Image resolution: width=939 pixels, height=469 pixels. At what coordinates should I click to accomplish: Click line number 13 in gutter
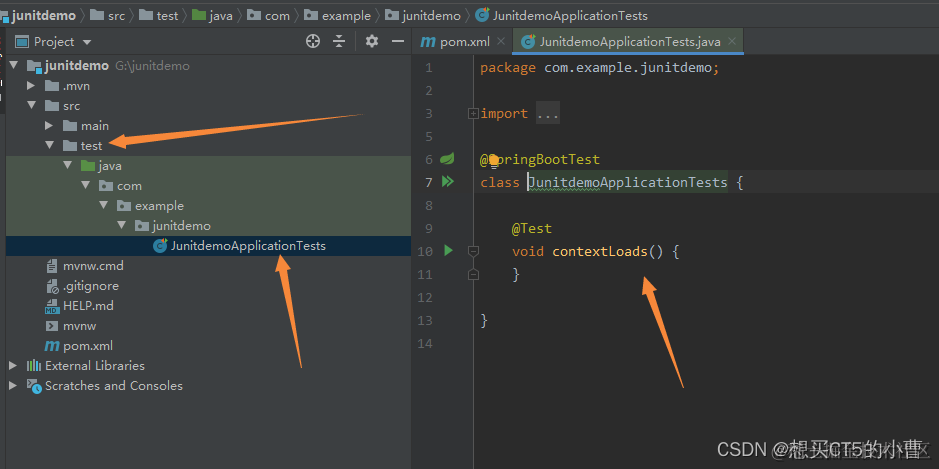pyautogui.click(x=424, y=320)
